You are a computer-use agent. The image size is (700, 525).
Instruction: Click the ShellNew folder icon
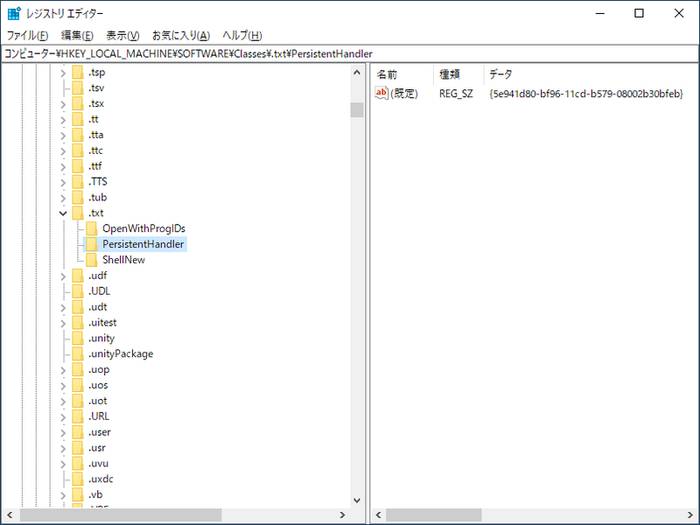tap(92, 260)
